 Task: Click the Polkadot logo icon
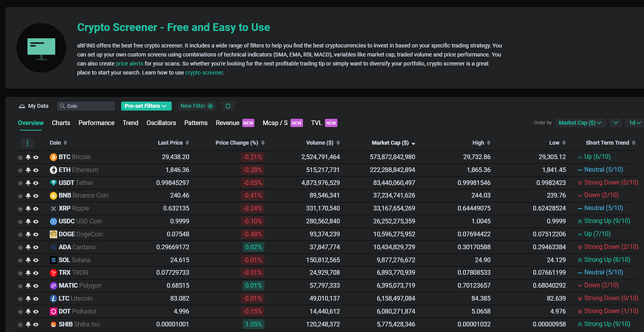[x=53, y=311]
